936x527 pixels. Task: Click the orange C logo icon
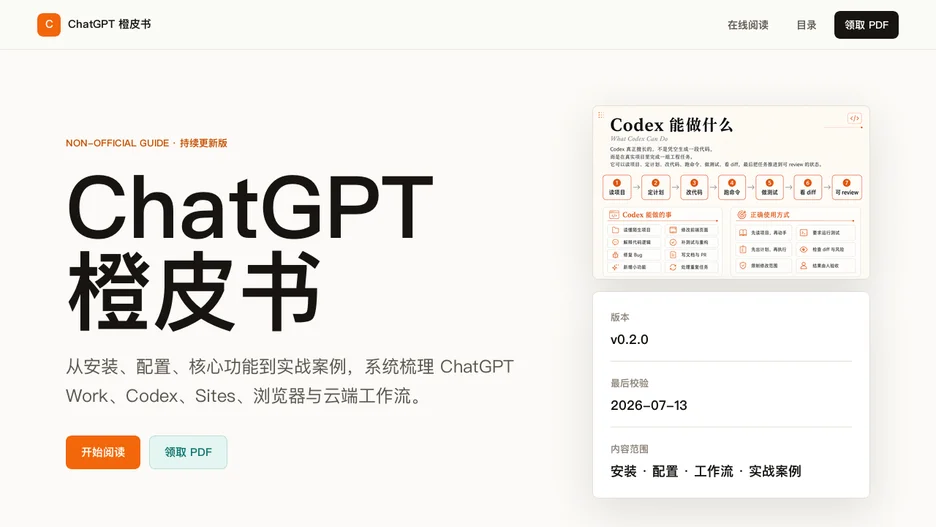pos(49,24)
